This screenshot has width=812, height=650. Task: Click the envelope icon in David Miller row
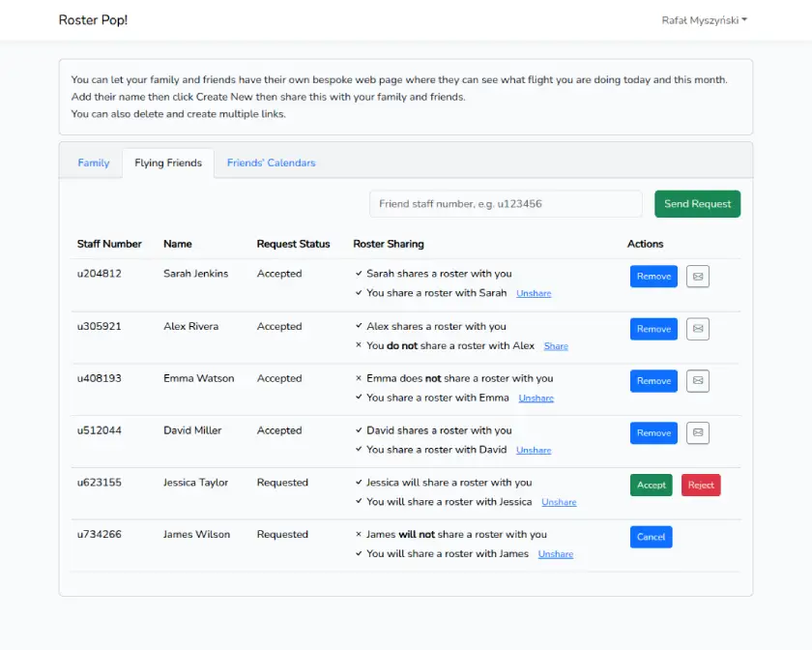[x=698, y=432]
